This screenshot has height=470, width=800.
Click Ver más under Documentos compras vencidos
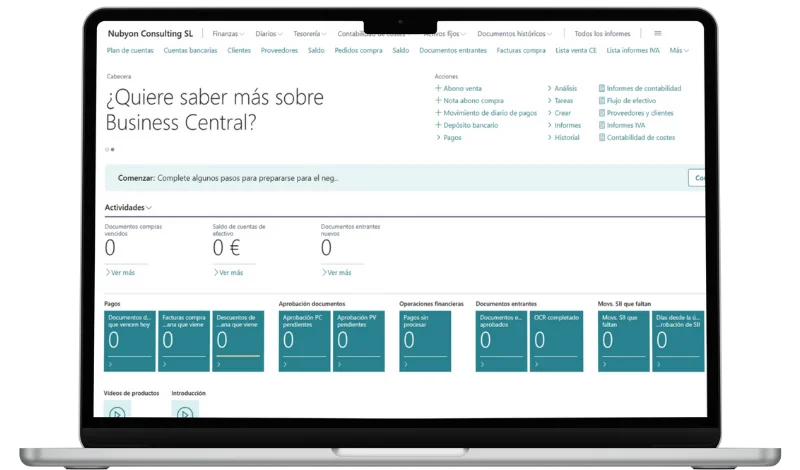pyautogui.click(x=120, y=273)
